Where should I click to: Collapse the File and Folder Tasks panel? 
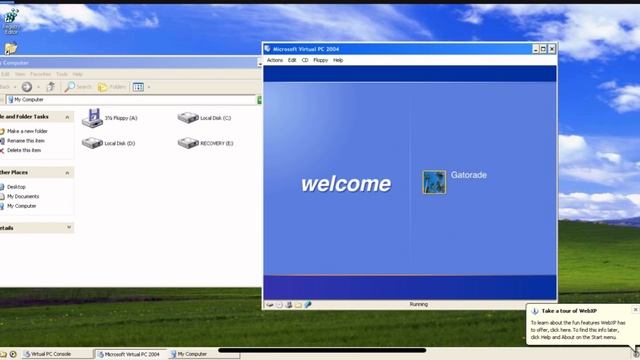[67, 117]
